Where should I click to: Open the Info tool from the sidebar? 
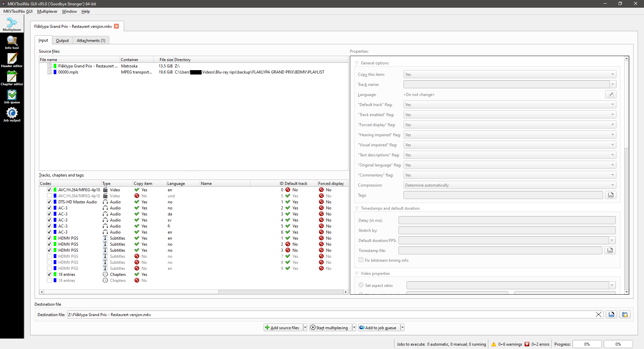pyautogui.click(x=12, y=42)
